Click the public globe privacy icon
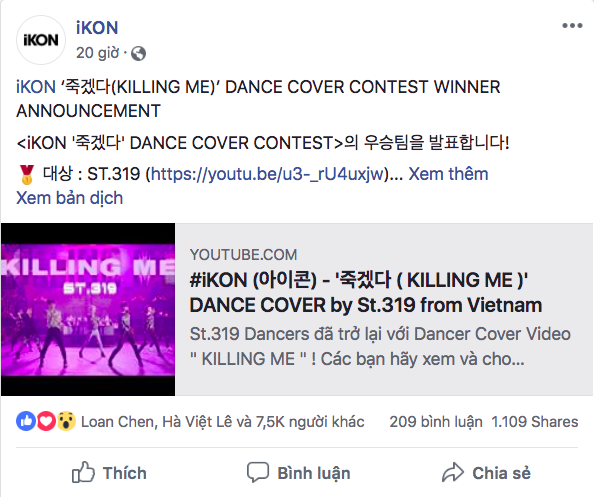Viewport: 594px width, 497px height. point(138,53)
